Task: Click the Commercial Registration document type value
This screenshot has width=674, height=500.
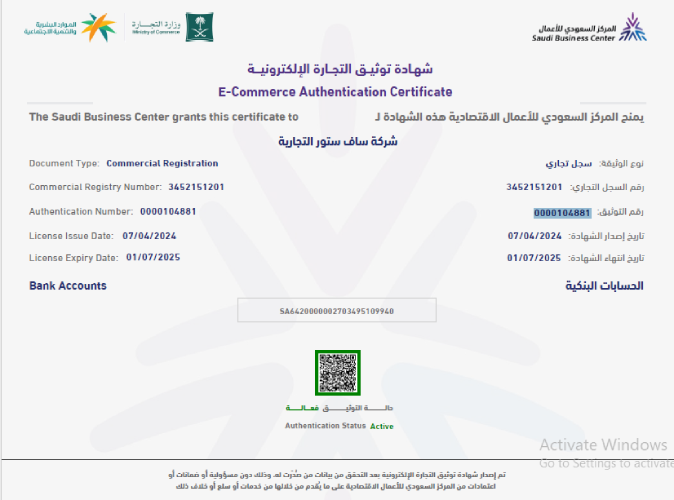Action: [x=162, y=163]
